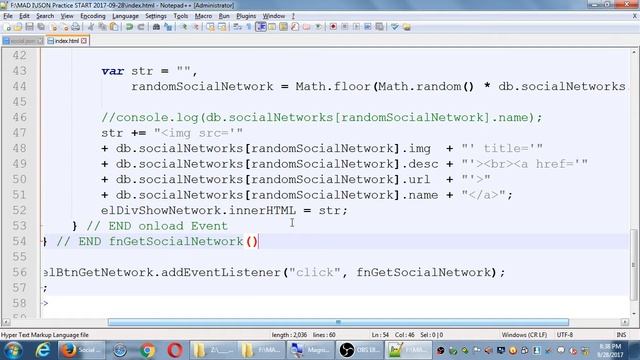This screenshot has height=360, width=640.
Task: Click the Playback macro toolbar icon
Action: click(356, 27)
